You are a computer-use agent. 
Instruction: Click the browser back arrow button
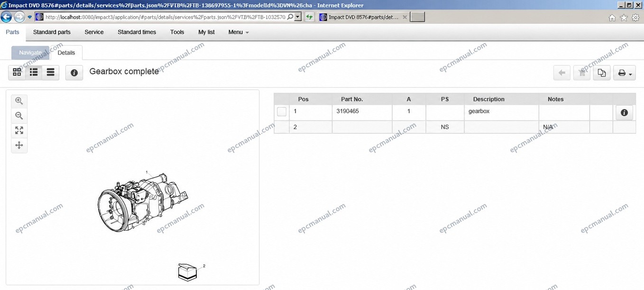pos(6,17)
